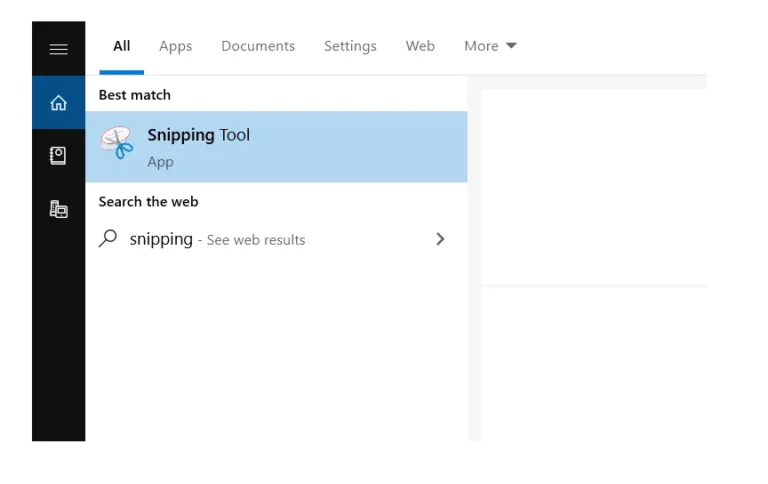
Task: Show Web results tab
Action: 420,46
